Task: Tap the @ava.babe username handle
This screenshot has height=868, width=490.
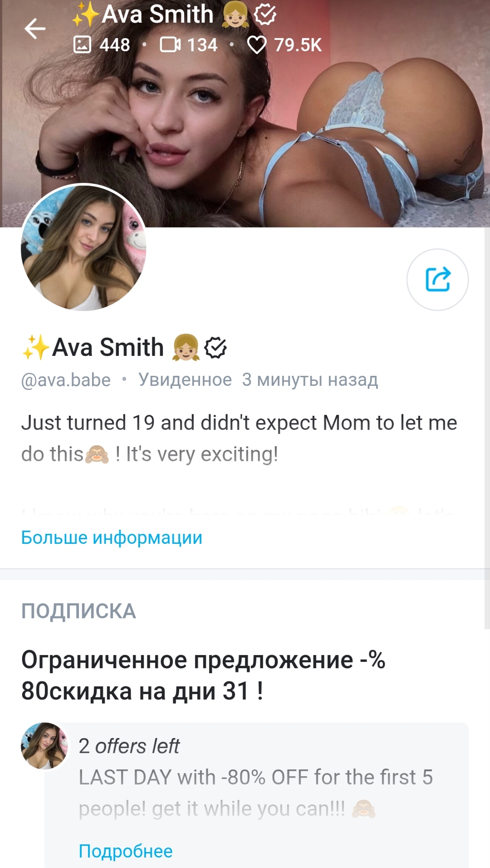Action: [66, 380]
